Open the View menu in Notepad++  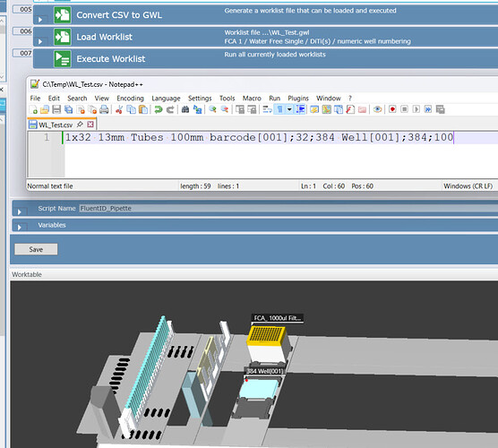(101, 99)
